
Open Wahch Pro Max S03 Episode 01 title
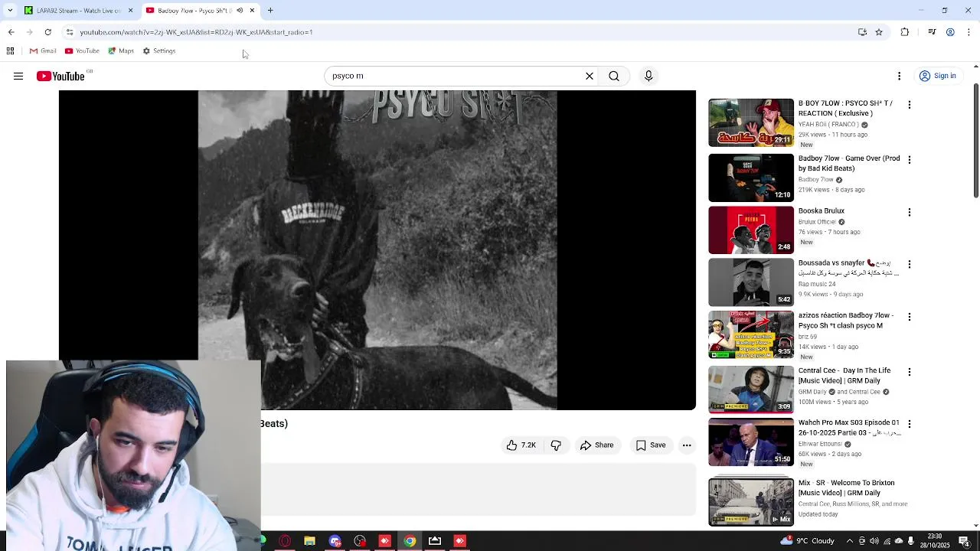click(849, 427)
